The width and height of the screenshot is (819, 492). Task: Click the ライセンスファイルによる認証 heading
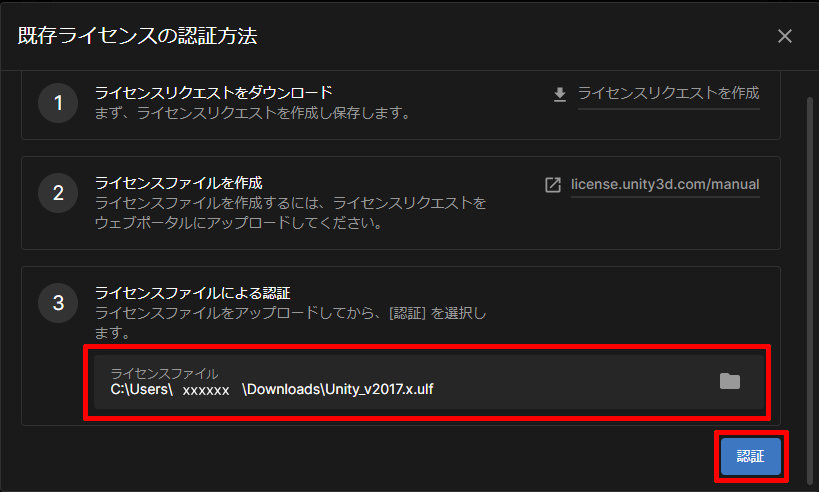click(x=192, y=293)
